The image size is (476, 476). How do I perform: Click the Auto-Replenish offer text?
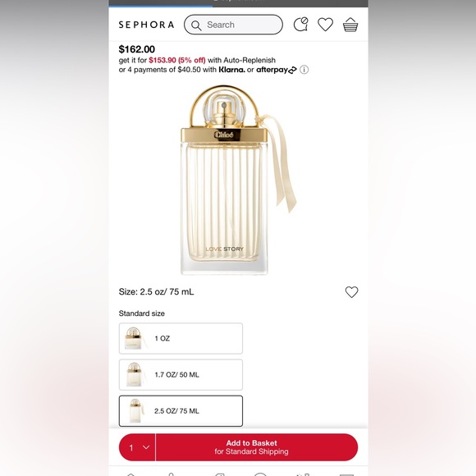(x=241, y=60)
